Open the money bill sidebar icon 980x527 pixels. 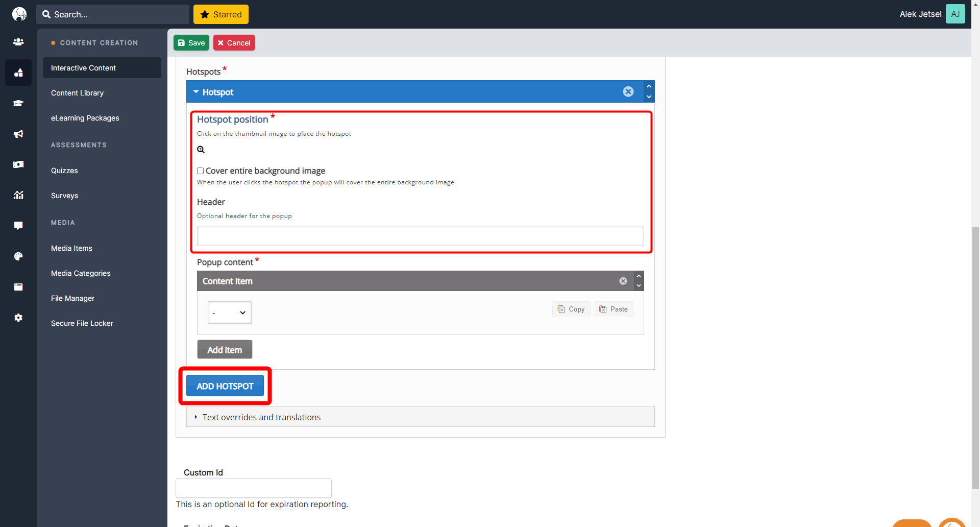(18, 164)
